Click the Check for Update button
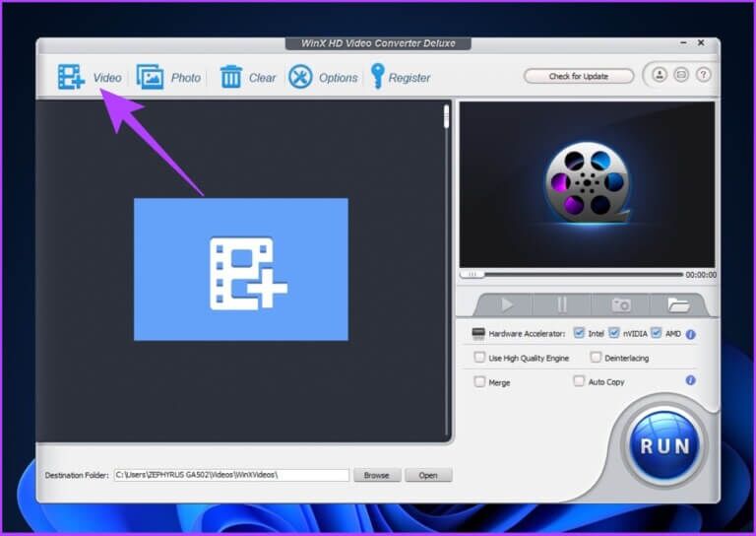The height and width of the screenshot is (536, 756). point(579,76)
